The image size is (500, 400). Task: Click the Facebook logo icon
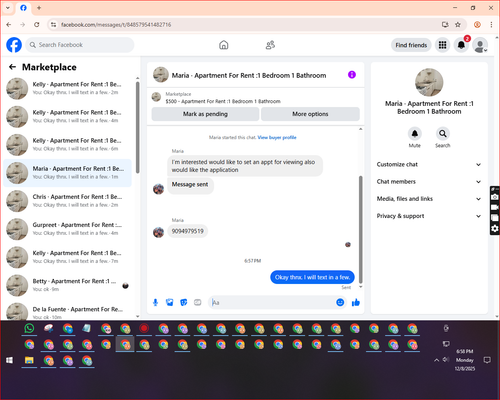14,45
